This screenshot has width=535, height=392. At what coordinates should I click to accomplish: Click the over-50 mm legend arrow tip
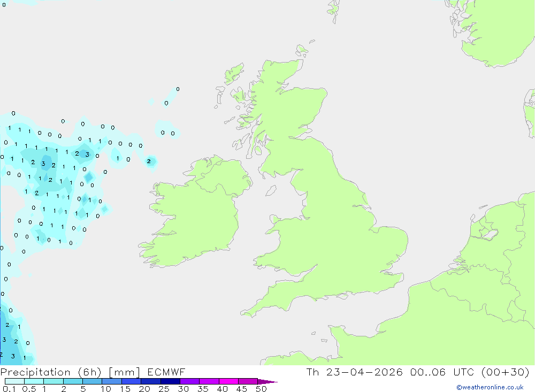pyautogui.click(x=267, y=382)
